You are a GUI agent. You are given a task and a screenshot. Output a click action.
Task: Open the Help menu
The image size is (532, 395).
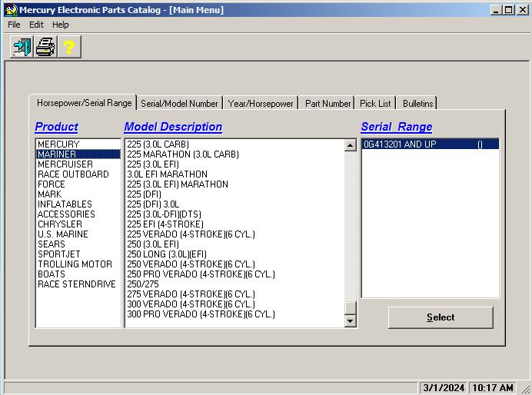61,25
